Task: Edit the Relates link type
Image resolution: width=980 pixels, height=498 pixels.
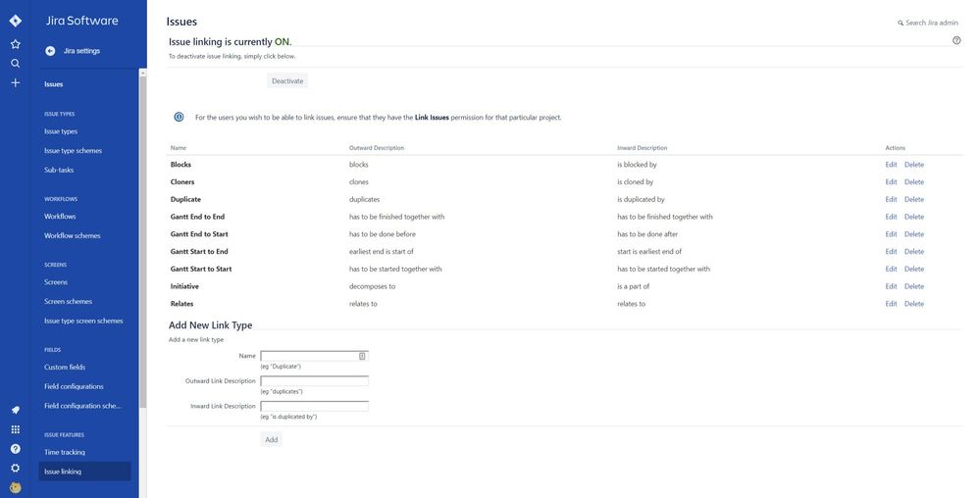Action: tap(892, 304)
